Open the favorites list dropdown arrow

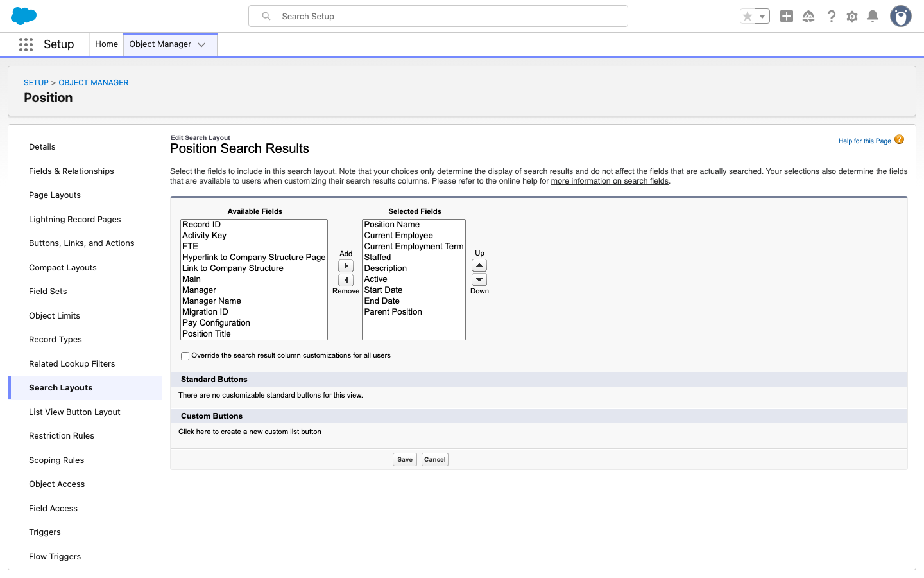click(x=762, y=17)
